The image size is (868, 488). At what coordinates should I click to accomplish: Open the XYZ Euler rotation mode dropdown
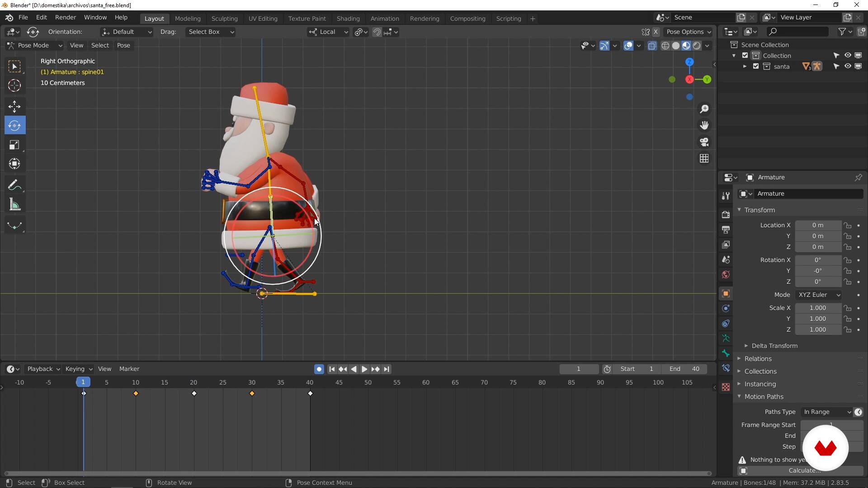pyautogui.click(x=819, y=295)
